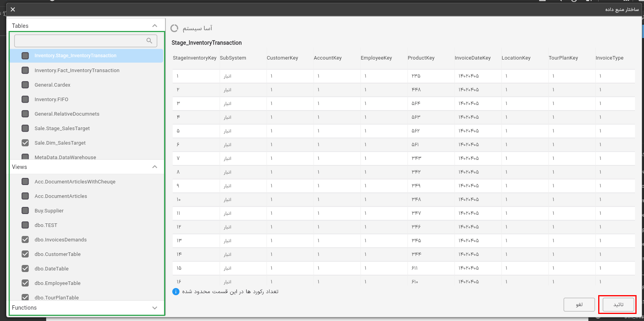
Task: Enable the General.Cardex table checkbox
Action: tap(25, 85)
